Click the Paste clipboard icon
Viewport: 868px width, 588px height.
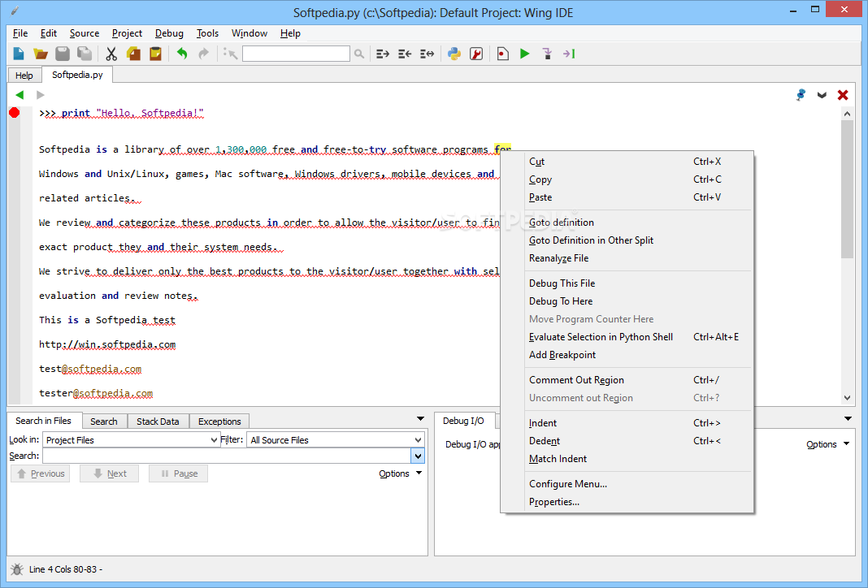point(155,54)
